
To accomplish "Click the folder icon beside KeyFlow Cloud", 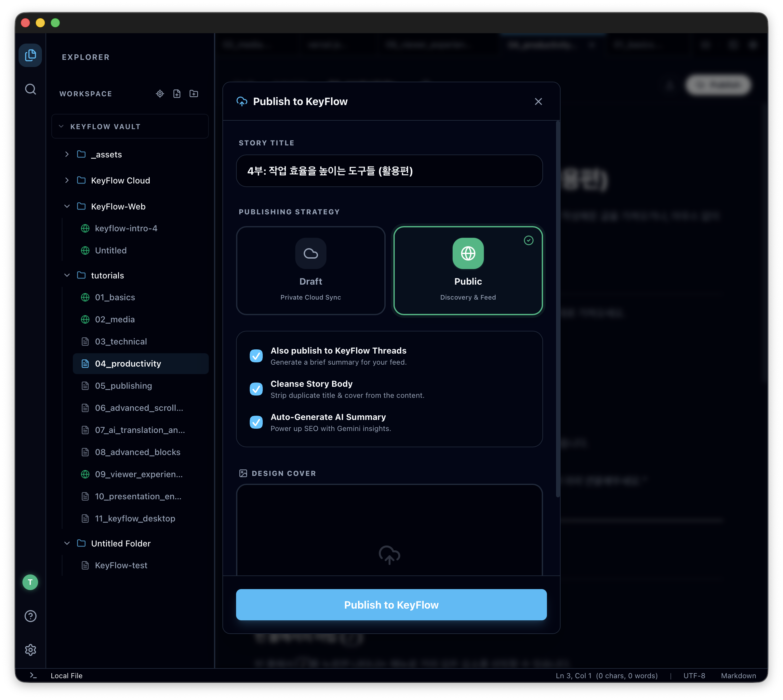I will [81, 181].
